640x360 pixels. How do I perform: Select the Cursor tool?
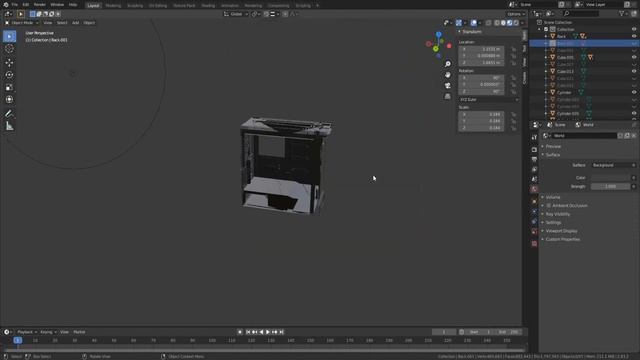click(9, 49)
